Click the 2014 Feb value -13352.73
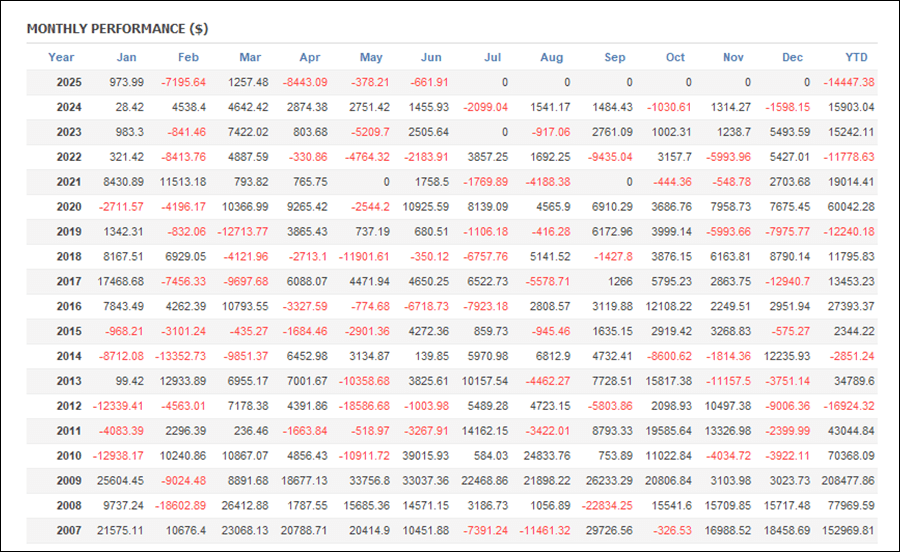The height and width of the screenshot is (552, 900). [180, 356]
